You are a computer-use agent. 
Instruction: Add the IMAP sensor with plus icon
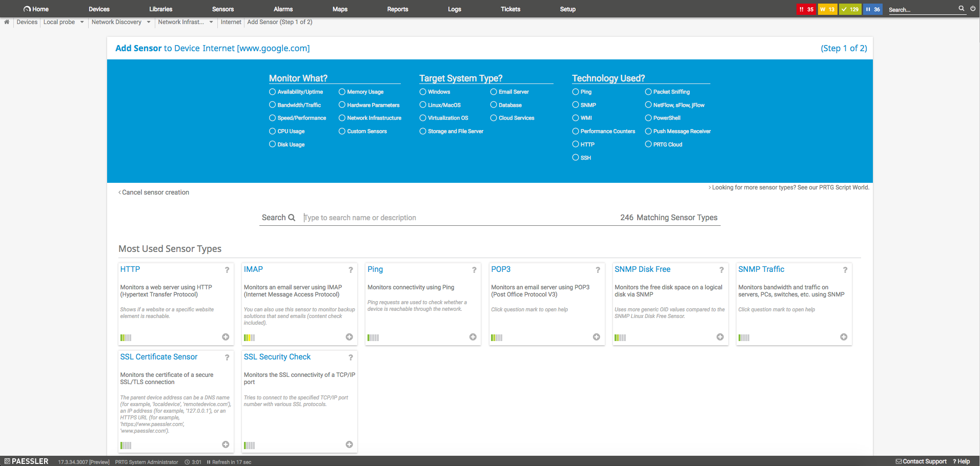click(x=349, y=337)
